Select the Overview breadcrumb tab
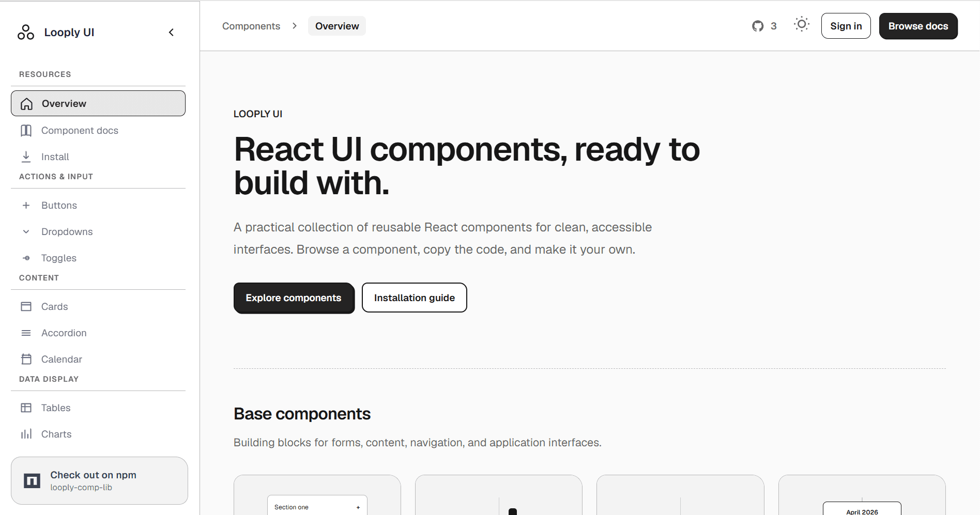The height and width of the screenshot is (515, 980). (x=337, y=26)
